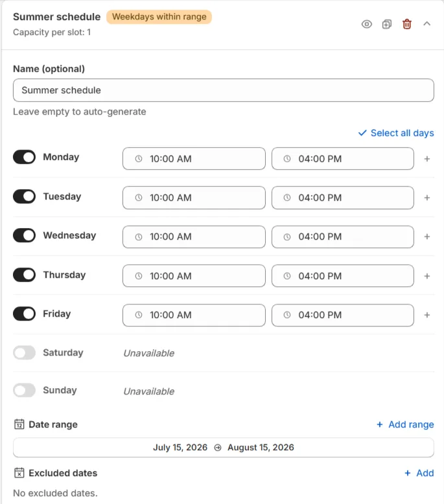This screenshot has height=504, width=444.
Task: Add a time slot to Thursday
Action: 427,276
